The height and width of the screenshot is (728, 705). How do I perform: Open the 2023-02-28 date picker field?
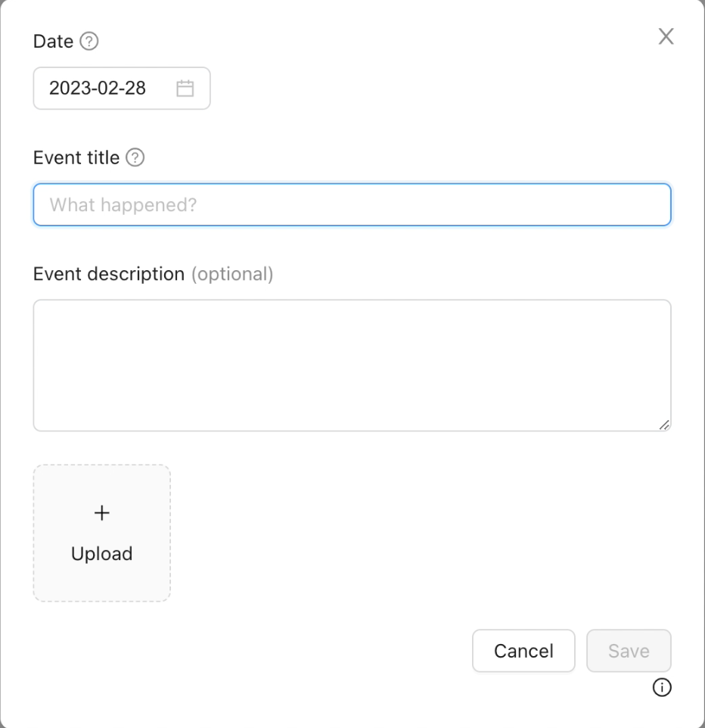121,89
